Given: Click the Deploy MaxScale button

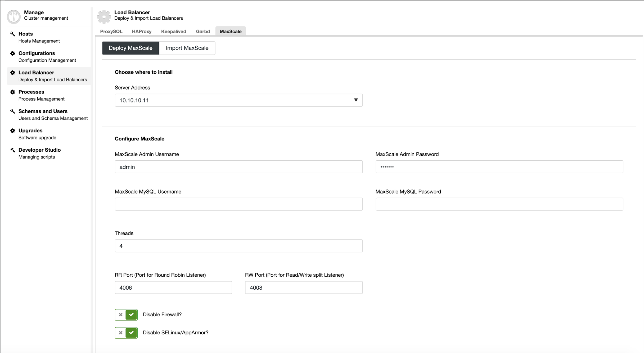Looking at the screenshot, I should coord(130,48).
